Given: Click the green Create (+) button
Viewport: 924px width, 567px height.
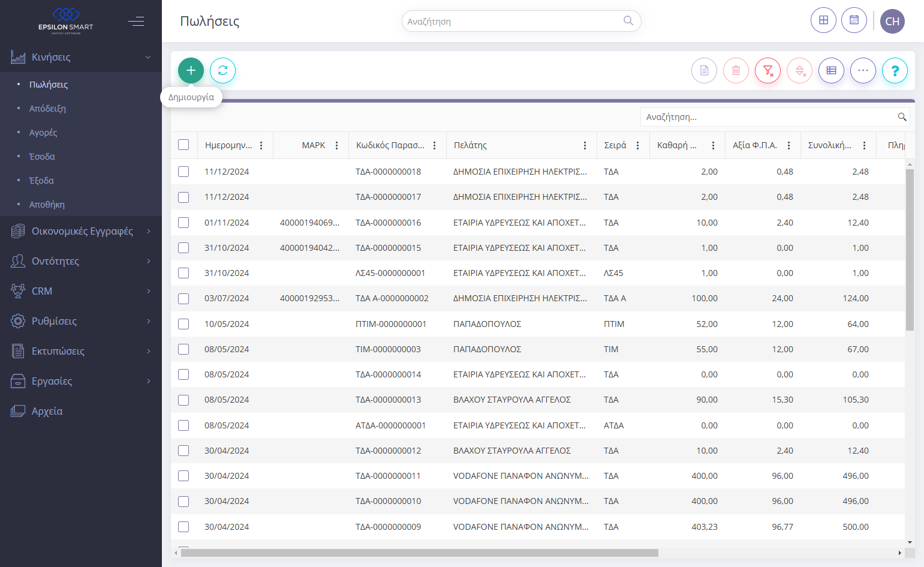Looking at the screenshot, I should point(191,71).
